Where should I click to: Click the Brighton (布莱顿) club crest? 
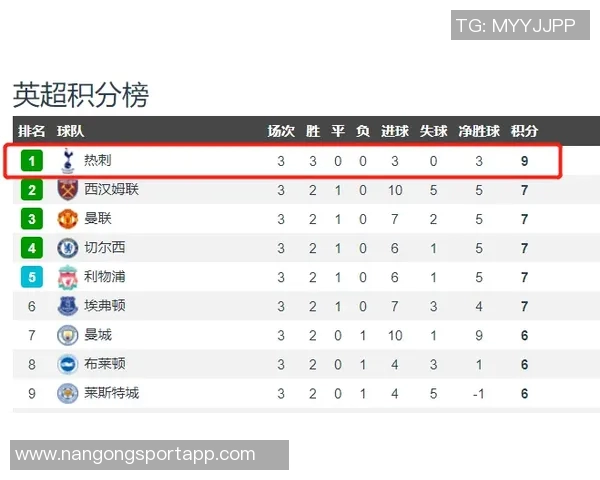click(x=67, y=364)
